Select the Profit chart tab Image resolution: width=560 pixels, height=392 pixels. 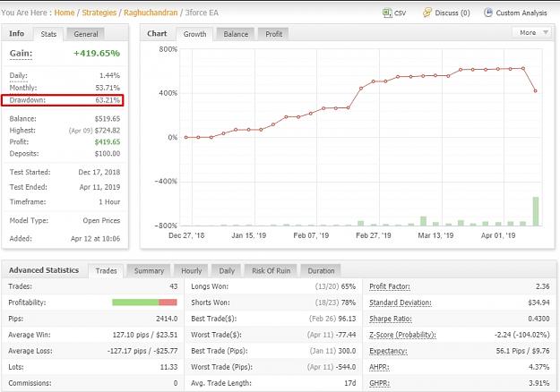[273, 34]
